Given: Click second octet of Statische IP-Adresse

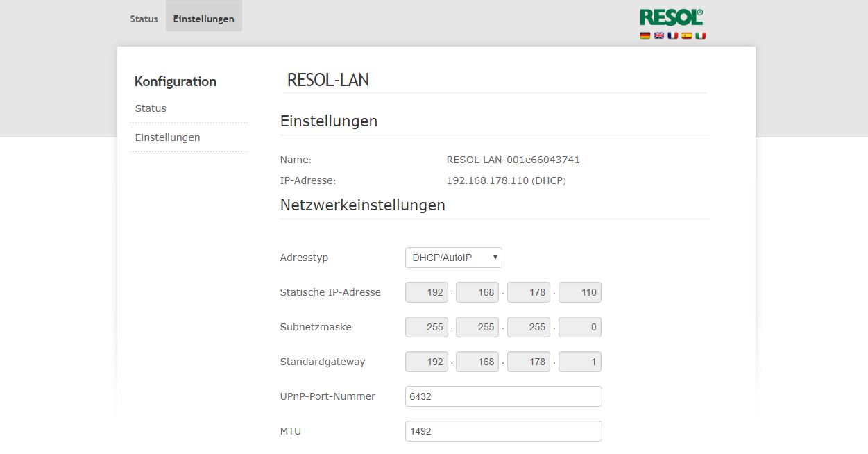Looking at the screenshot, I should (x=478, y=292).
